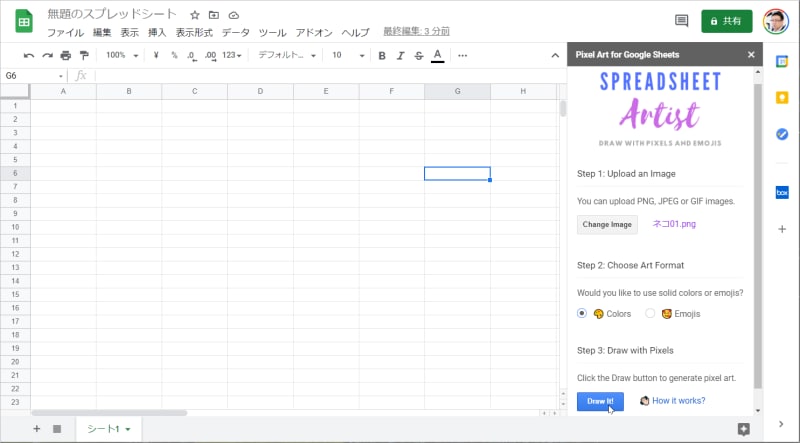This screenshot has height=443, width=800.
Task: Click the undo arrow icon
Action: [x=29, y=55]
